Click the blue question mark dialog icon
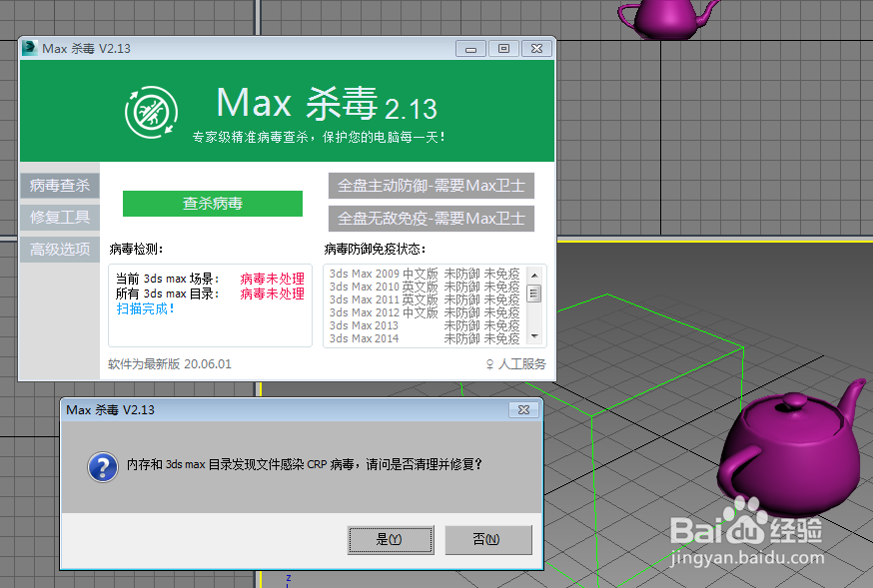This screenshot has width=873, height=588. click(103, 467)
